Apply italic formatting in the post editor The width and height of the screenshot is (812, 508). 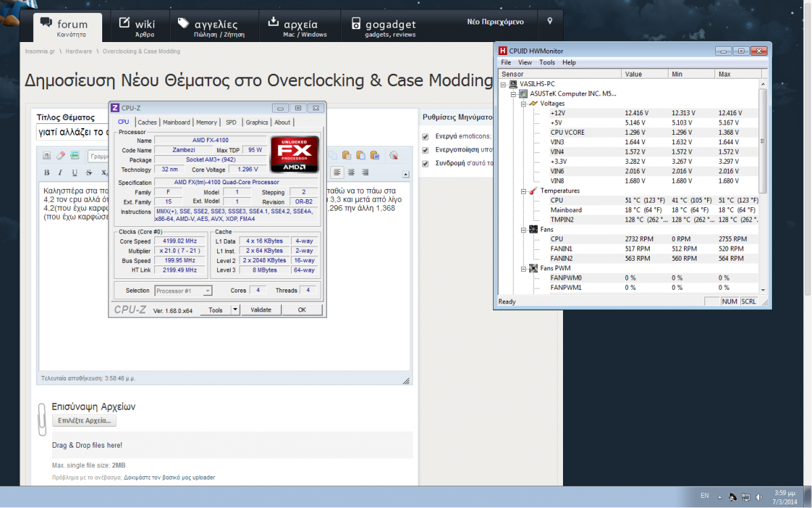coord(60,173)
